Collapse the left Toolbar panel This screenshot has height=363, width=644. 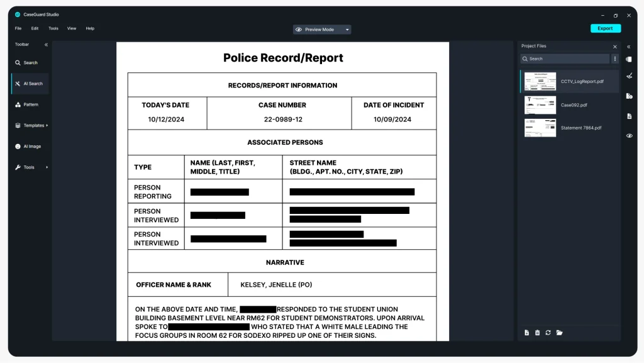[45, 44]
